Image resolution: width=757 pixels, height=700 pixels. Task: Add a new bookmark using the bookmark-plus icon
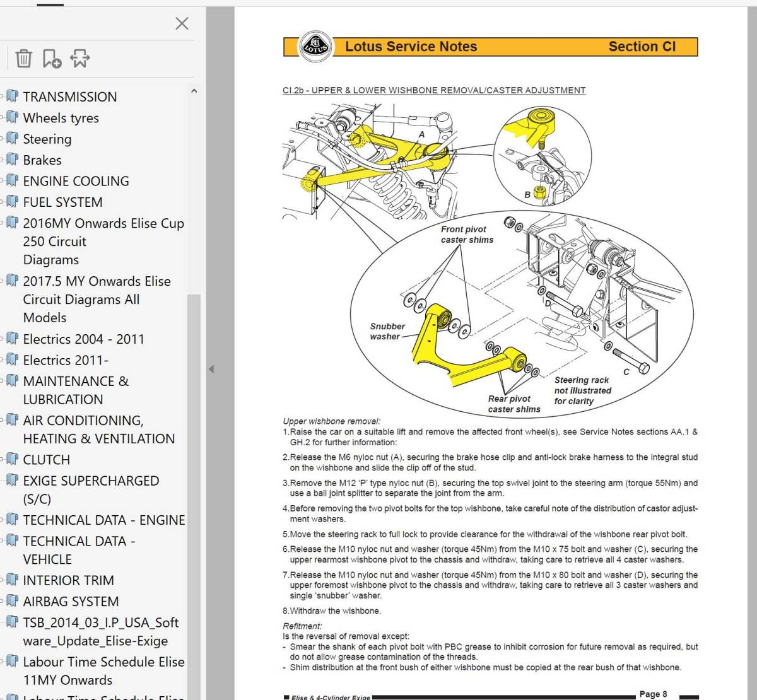click(52, 59)
